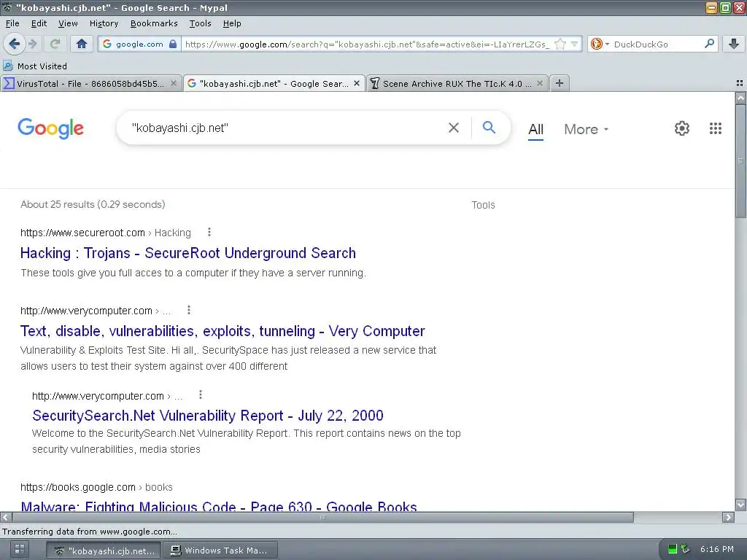This screenshot has width=747, height=560.
Task: Open the URL history dropdown arrow
Action: coord(574,44)
